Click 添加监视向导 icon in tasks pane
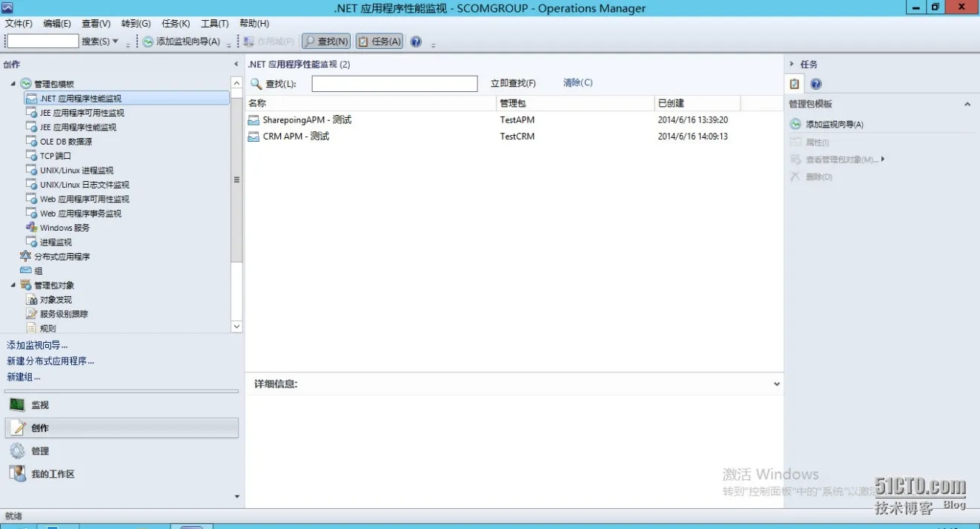980x529 pixels. 795,124
